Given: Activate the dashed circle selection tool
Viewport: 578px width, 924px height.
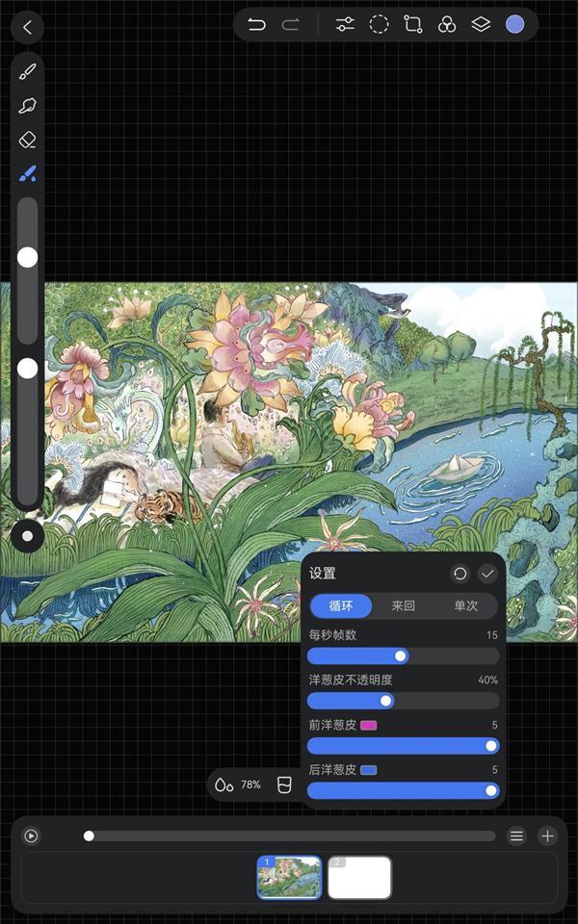Looking at the screenshot, I should click(x=380, y=25).
